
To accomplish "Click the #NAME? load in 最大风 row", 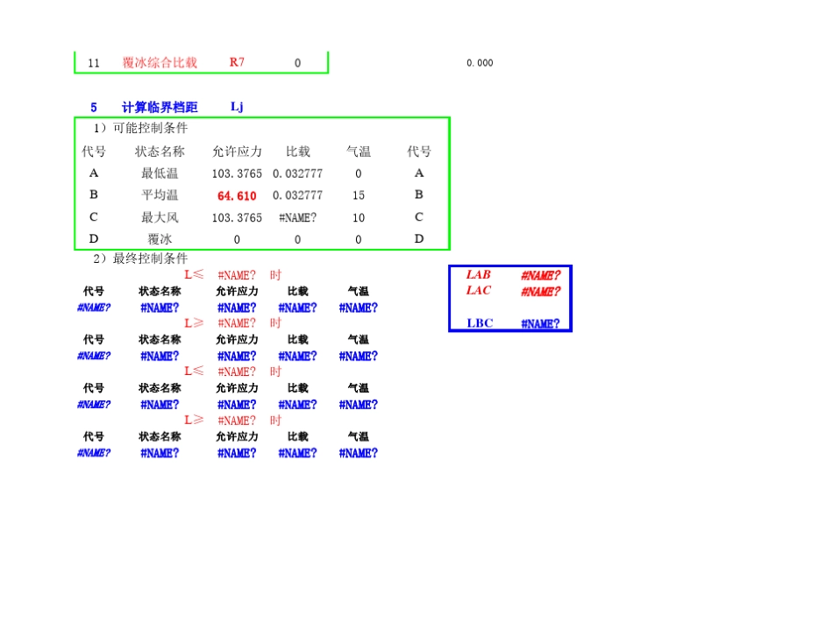I will [x=297, y=217].
